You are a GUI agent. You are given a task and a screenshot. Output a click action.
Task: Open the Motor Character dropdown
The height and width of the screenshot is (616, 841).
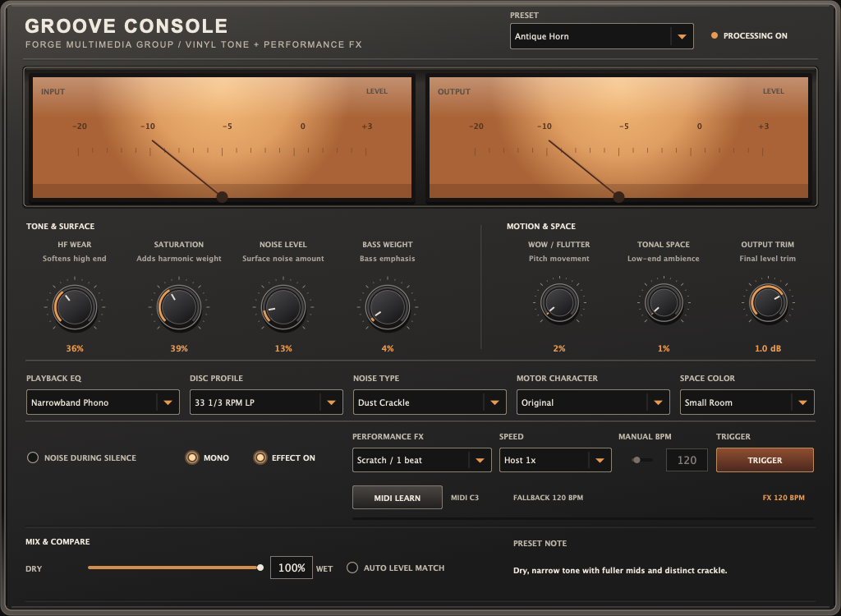(593, 402)
